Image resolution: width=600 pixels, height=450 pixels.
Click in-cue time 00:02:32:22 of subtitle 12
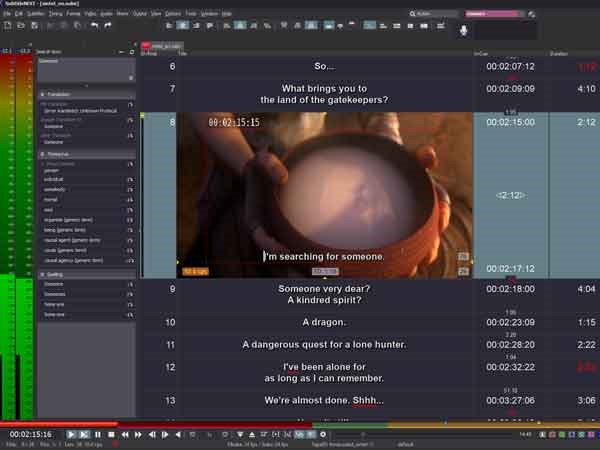510,367
